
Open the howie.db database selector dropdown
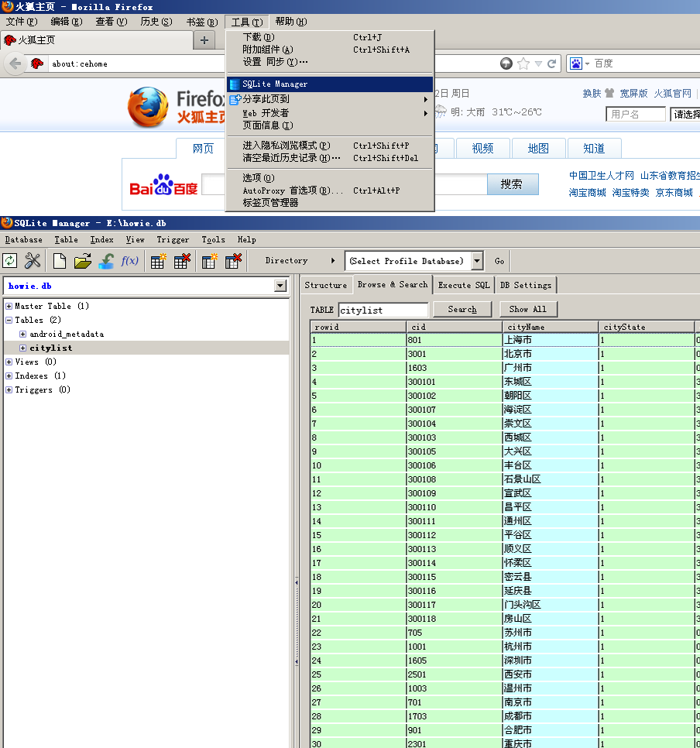pyautogui.click(x=280, y=287)
